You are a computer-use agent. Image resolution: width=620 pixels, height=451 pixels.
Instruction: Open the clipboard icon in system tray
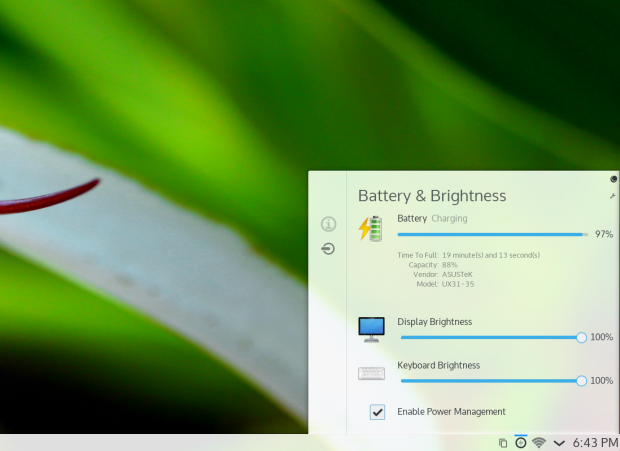click(503, 442)
